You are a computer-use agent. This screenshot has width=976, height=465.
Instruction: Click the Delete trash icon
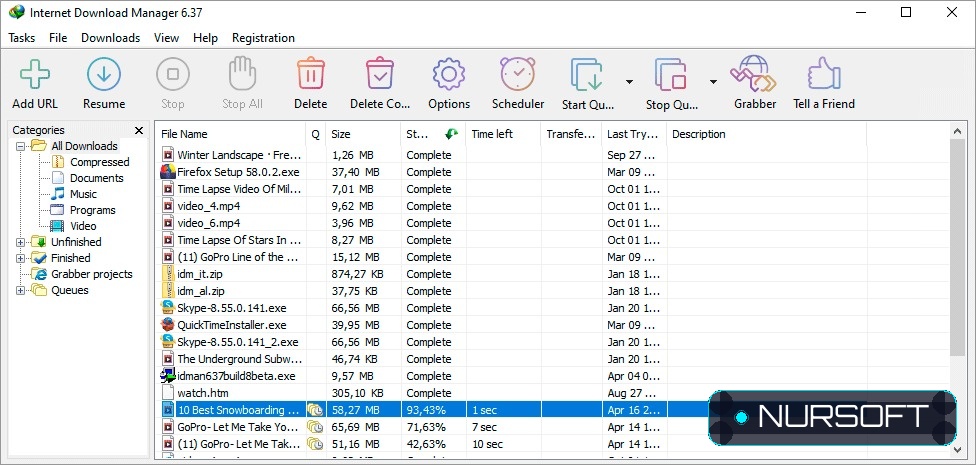pos(311,75)
